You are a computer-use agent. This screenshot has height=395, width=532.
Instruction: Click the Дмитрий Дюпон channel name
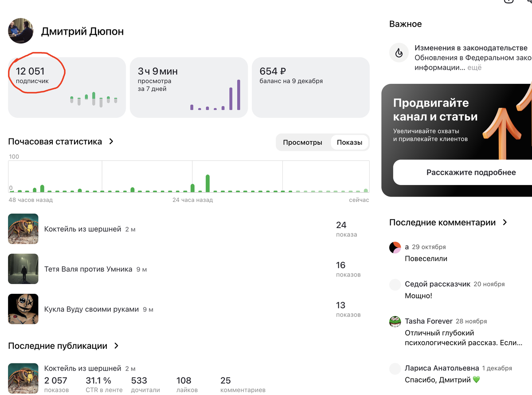click(82, 32)
